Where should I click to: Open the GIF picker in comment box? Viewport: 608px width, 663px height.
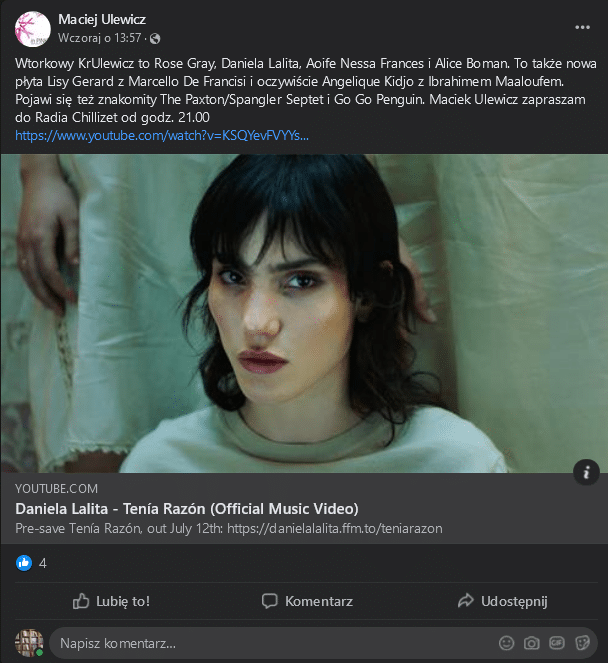557,643
